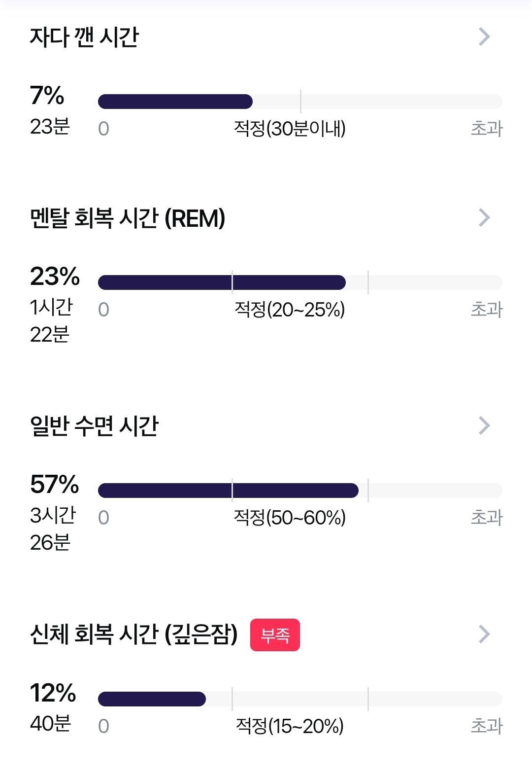The image size is (532, 773).
Task: Tap the 3시간 26분 duration text
Action: 53,529
